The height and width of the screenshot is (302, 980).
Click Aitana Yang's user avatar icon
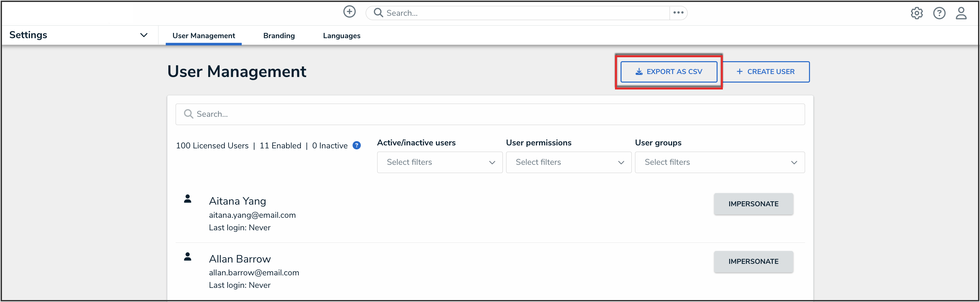[x=187, y=199]
